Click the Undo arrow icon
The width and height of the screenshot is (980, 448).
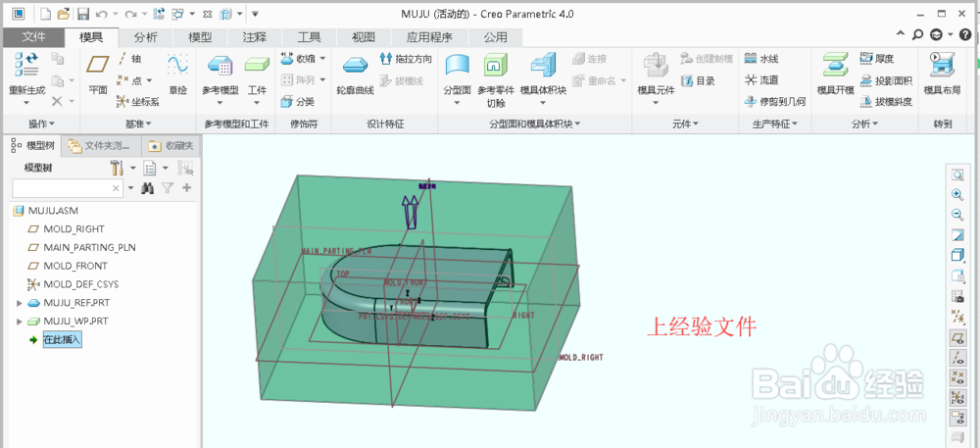coord(101,13)
